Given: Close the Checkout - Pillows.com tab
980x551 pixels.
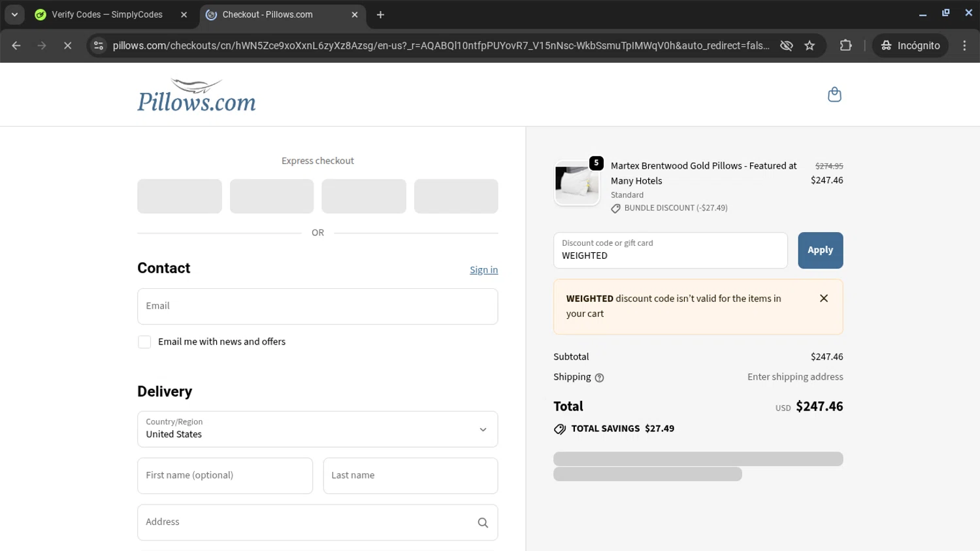Looking at the screenshot, I should tap(354, 14).
